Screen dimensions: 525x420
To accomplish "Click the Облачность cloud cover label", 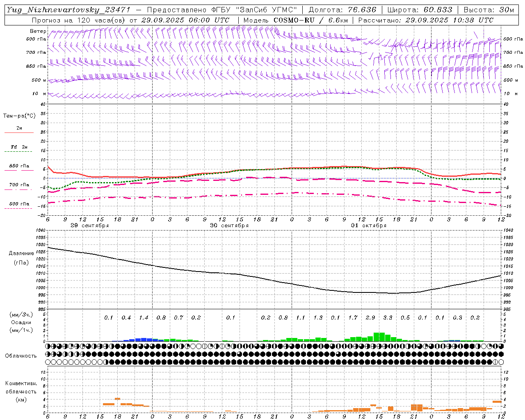I will point(21,356).
